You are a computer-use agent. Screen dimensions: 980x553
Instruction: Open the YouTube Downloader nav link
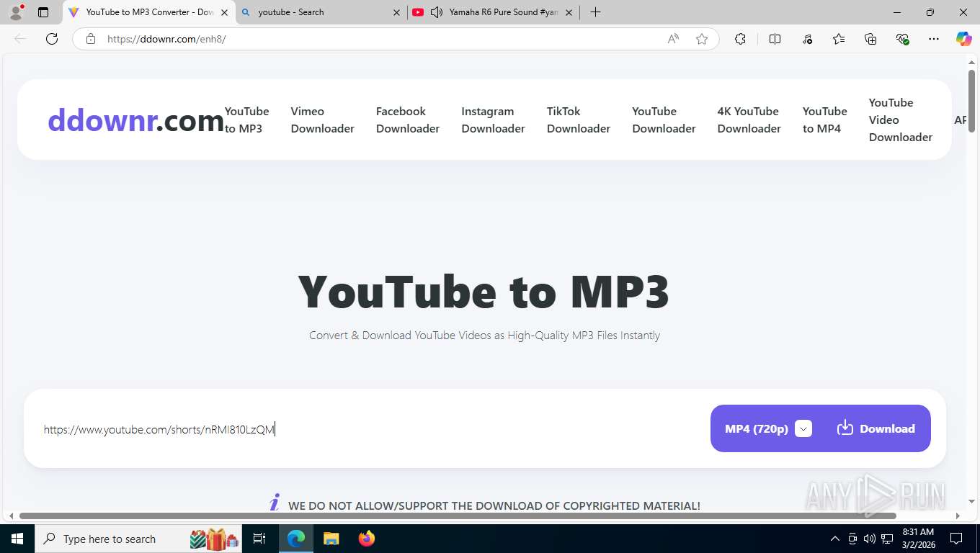(664, 120)
